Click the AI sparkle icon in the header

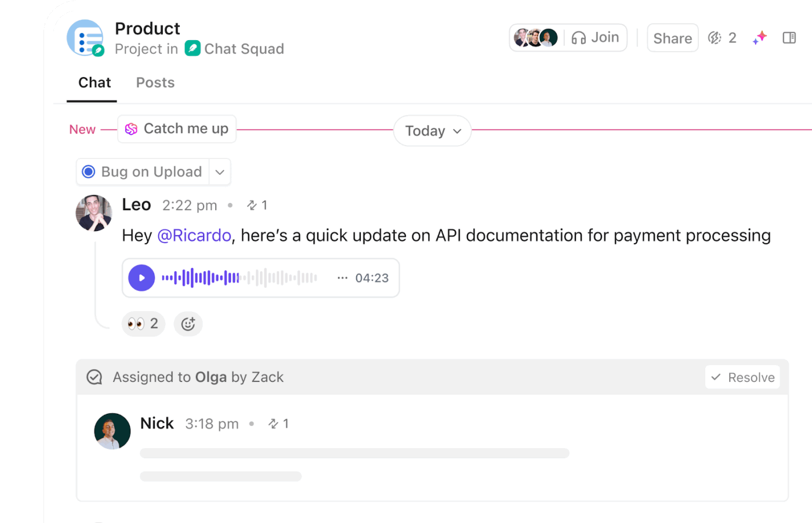pos(760,37)
